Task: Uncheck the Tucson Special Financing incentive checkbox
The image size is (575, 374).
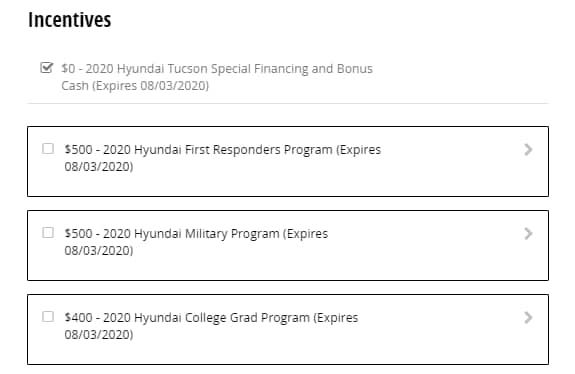Action: [47, 68]
